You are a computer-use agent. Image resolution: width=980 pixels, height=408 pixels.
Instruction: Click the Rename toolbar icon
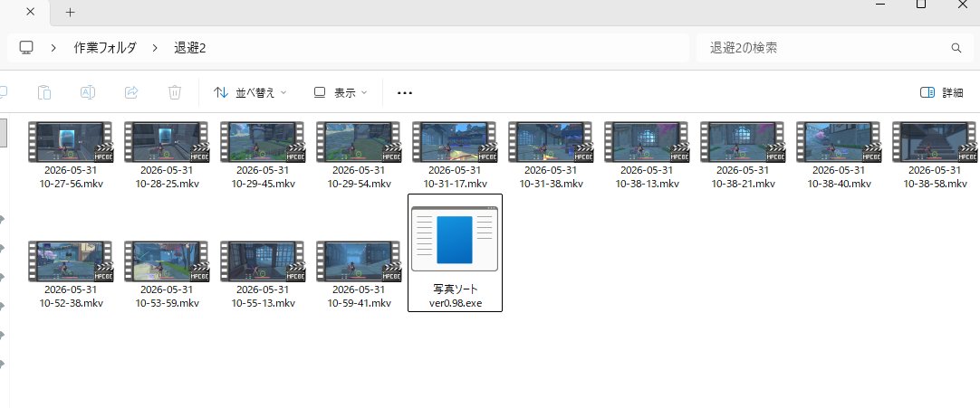click(88, 92)
